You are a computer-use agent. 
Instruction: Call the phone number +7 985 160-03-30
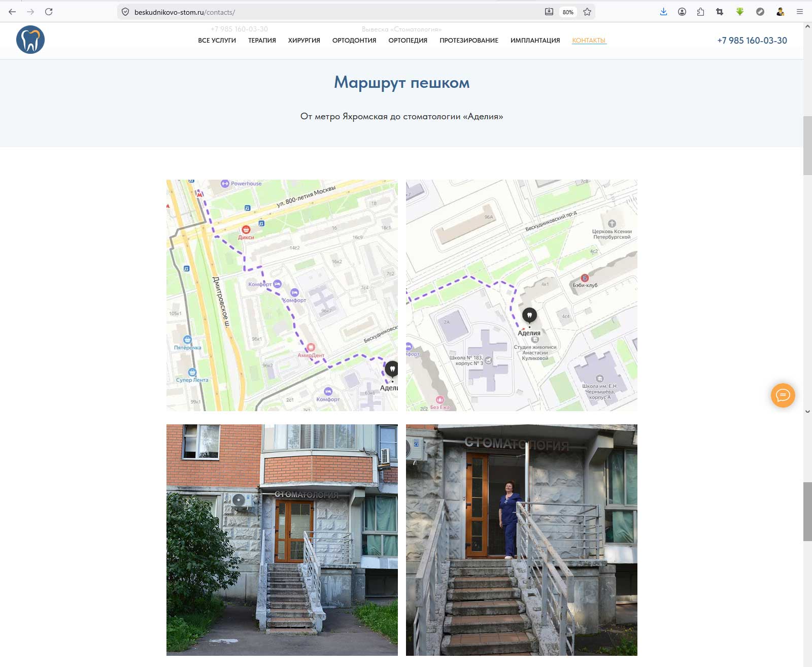coord(752,41)
